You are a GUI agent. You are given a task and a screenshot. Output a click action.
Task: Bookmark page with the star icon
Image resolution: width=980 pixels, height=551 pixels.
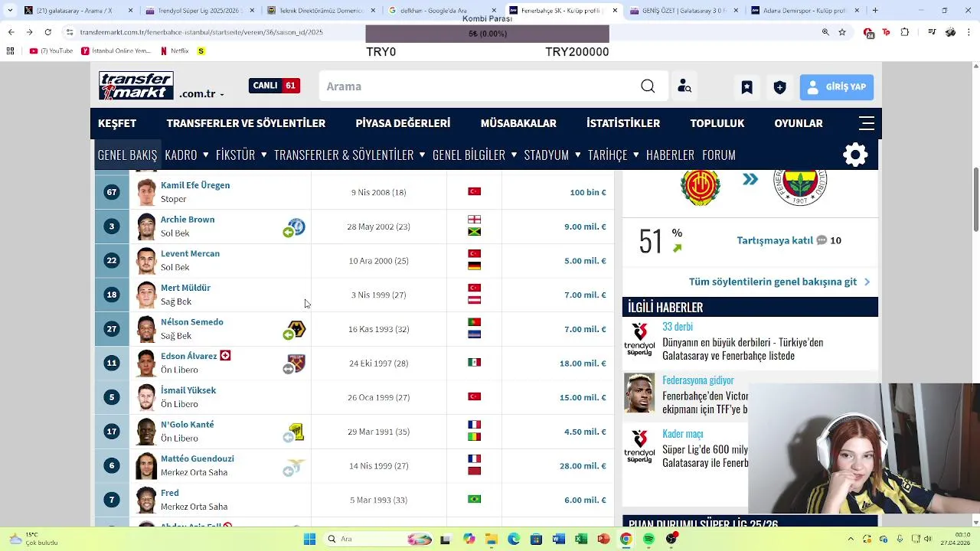pos(842,32)
